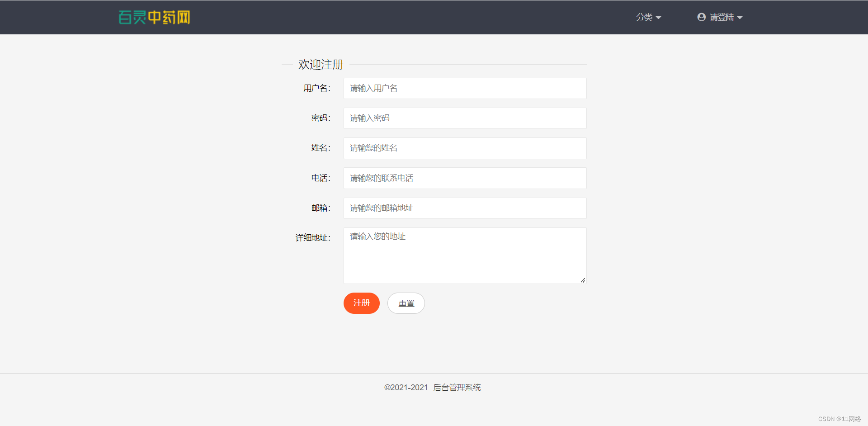
Task: Click the ©2021-2021 copyright text
Action: point(406,388)
